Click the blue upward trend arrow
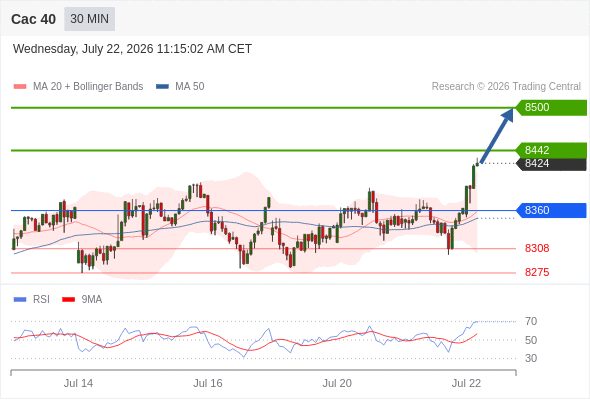Image resolution: width=590 pixels, height=400 pixels. click(497, 136)
